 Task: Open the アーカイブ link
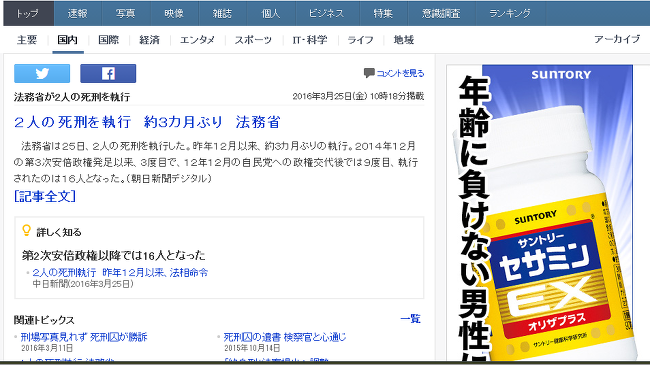[x=617, y=39]
